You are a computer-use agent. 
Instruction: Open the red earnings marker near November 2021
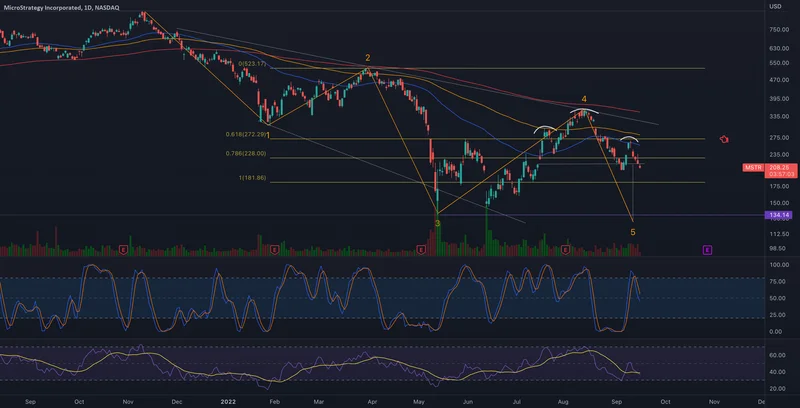coord(123,248)
